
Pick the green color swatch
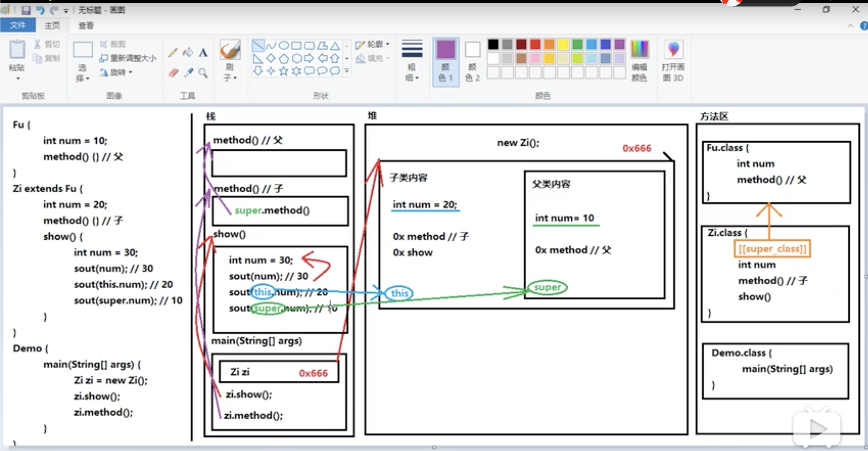(x=577, y=44)
